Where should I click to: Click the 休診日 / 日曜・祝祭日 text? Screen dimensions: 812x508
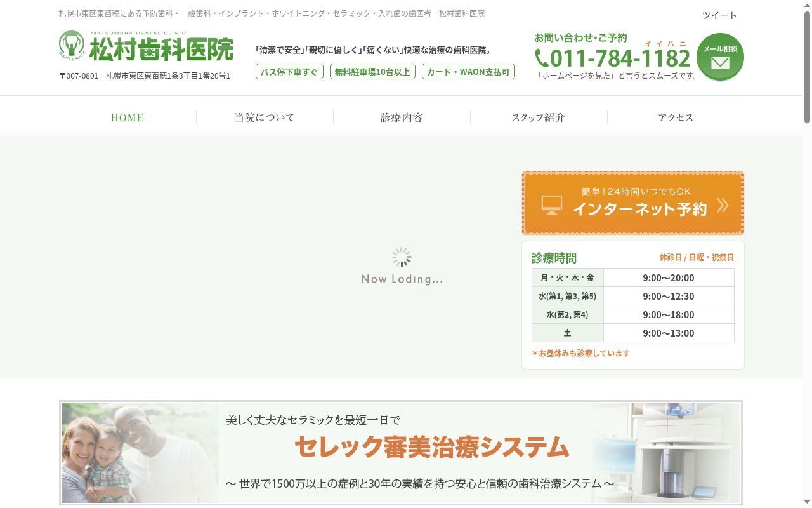coord(696,257)
